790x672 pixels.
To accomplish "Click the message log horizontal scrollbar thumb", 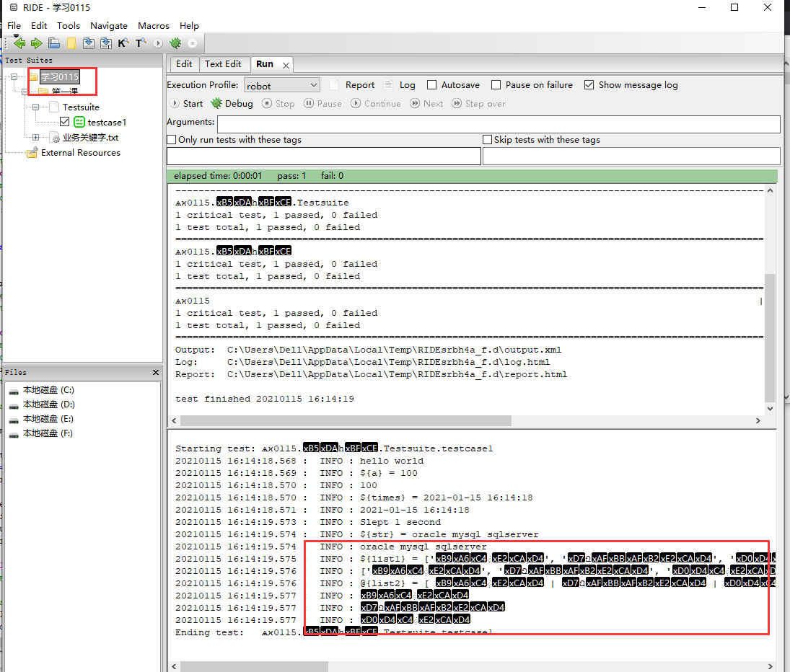I will [x=254, y=666].
